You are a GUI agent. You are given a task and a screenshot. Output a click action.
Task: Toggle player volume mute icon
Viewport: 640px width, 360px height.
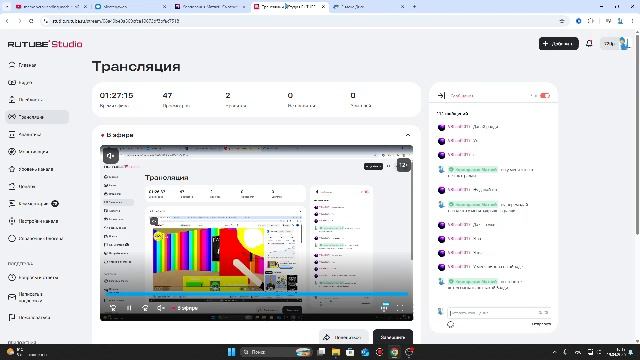[x=161, y=308]
